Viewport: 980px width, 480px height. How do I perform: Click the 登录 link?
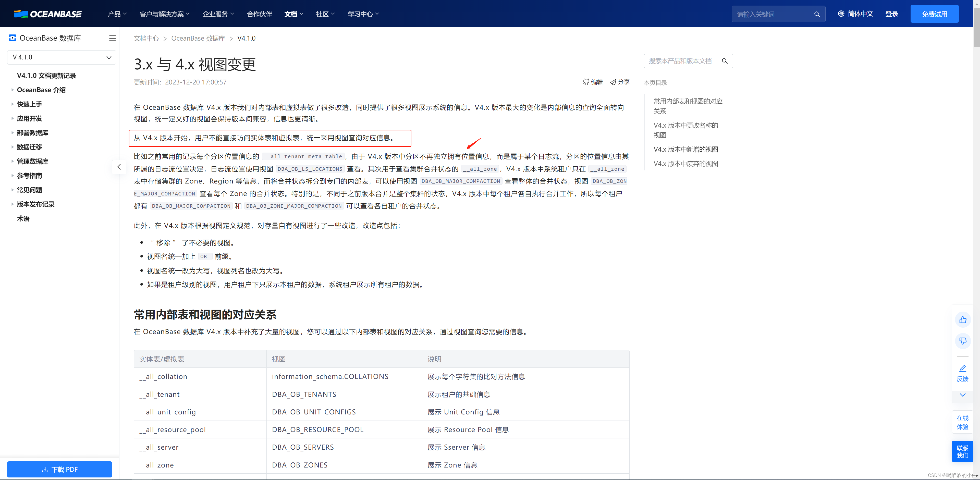click(891, 14)
